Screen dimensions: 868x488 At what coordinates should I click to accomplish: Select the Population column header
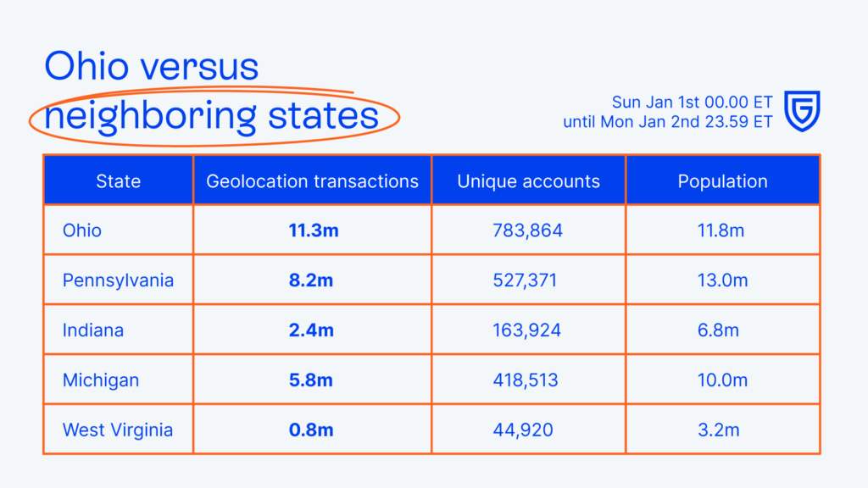[722, 180]
